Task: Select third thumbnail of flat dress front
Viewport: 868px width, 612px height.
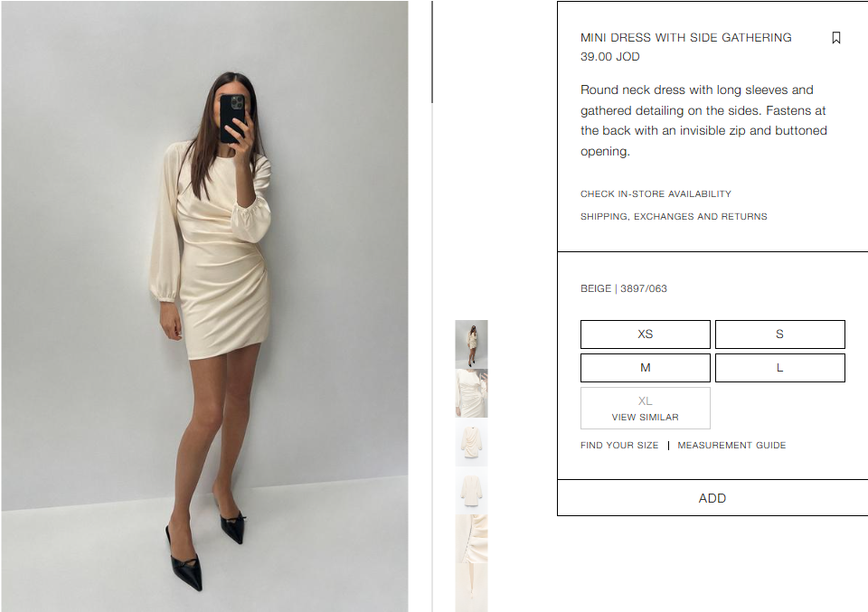Action: click(472, 441)
